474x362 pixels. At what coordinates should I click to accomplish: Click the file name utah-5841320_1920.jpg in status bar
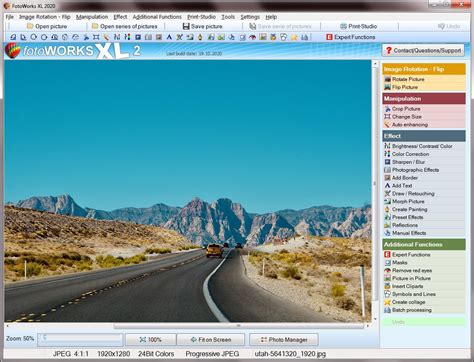(290, 354)
